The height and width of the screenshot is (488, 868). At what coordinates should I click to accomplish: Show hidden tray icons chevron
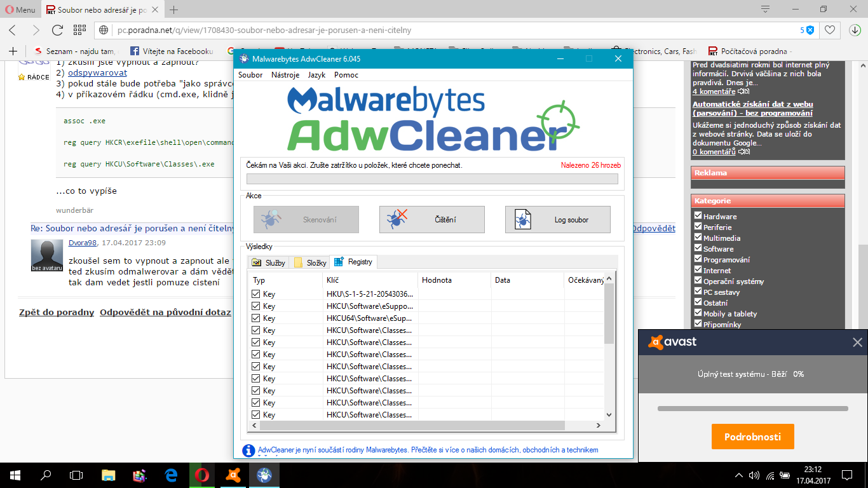739,475
